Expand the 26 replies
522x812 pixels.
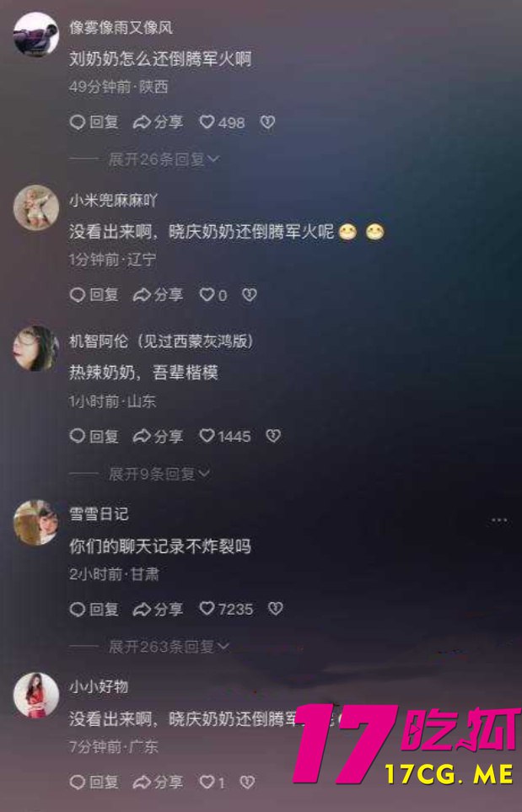point(164,159)
